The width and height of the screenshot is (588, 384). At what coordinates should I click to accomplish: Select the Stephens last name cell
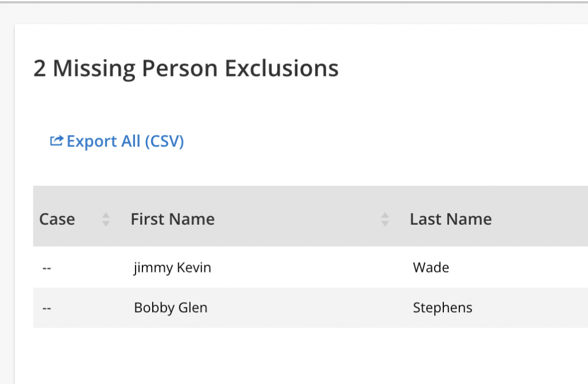443,308
